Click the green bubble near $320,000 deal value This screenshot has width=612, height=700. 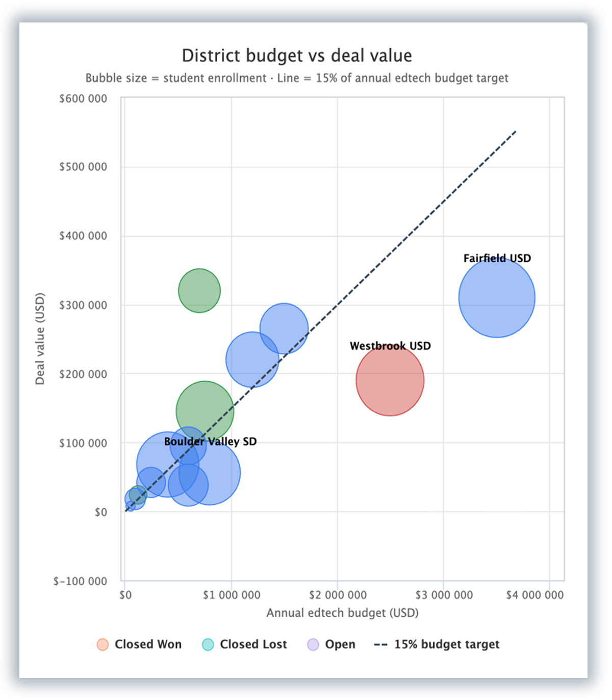coord(199,290)
